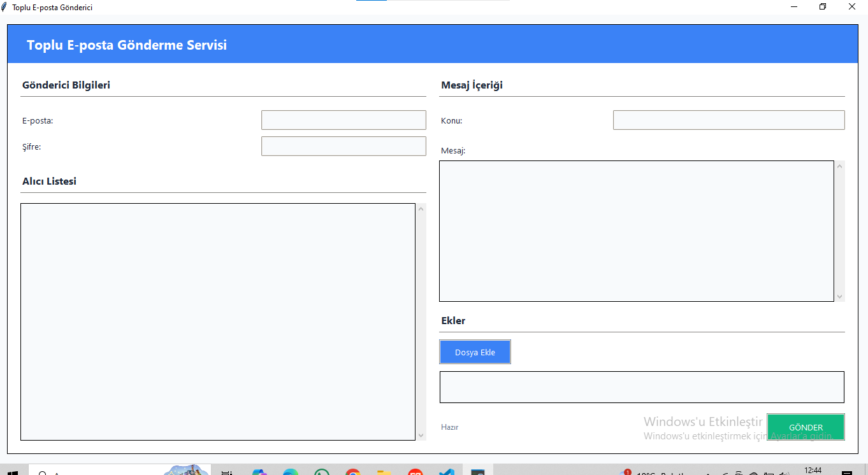Image resolution: width=868 pixels, height=475 pixels.
Task: Focus the E-posta sender input field
Action: point(344,120)
